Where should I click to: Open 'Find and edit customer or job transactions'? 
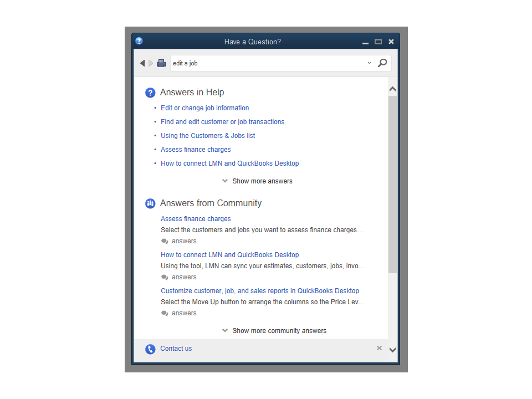tap(223, 122)
